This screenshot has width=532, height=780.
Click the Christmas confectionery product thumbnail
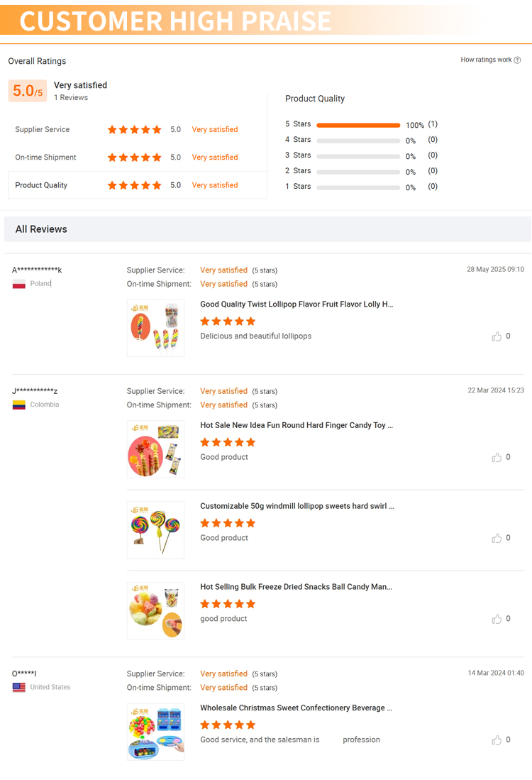[x=155, y=732]
